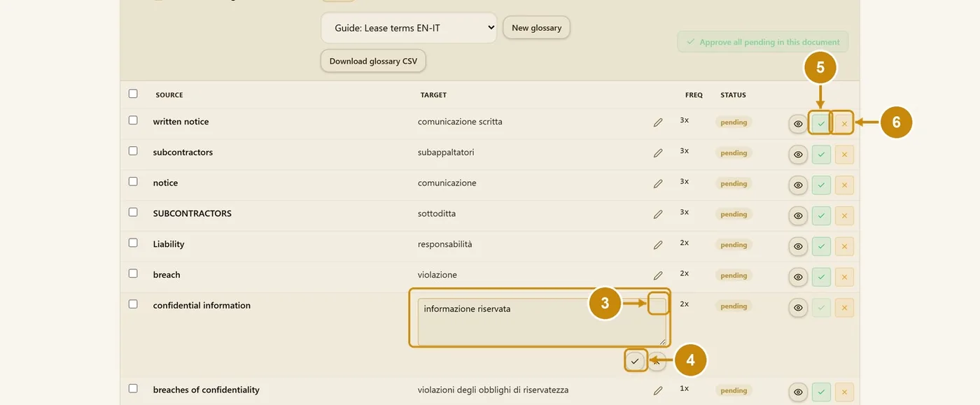Click into the 'informazione riservata' text area
Viewport: 980px width, 405px height.
[x=542, y=322]
